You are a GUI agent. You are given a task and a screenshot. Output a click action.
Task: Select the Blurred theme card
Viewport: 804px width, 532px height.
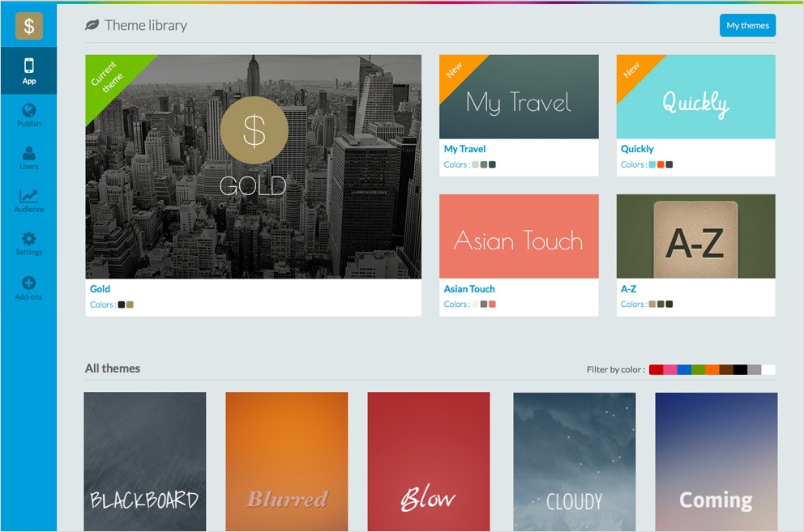point(287,462)
